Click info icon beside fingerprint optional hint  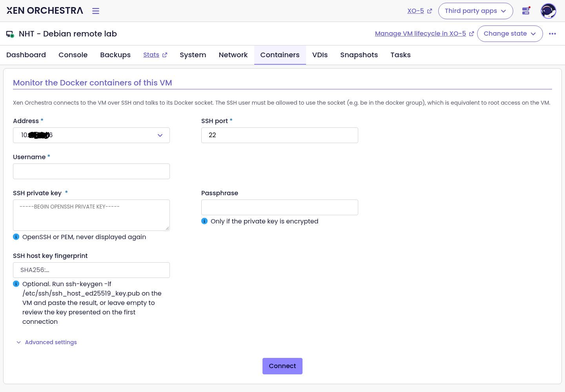pyautogui.click(x=16, y=284)
